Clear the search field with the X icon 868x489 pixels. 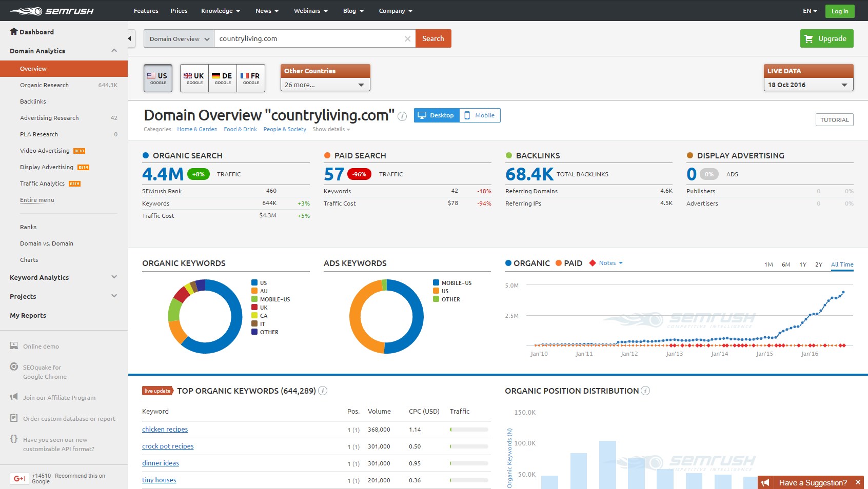pyautogui.click(x=407, y=38)
